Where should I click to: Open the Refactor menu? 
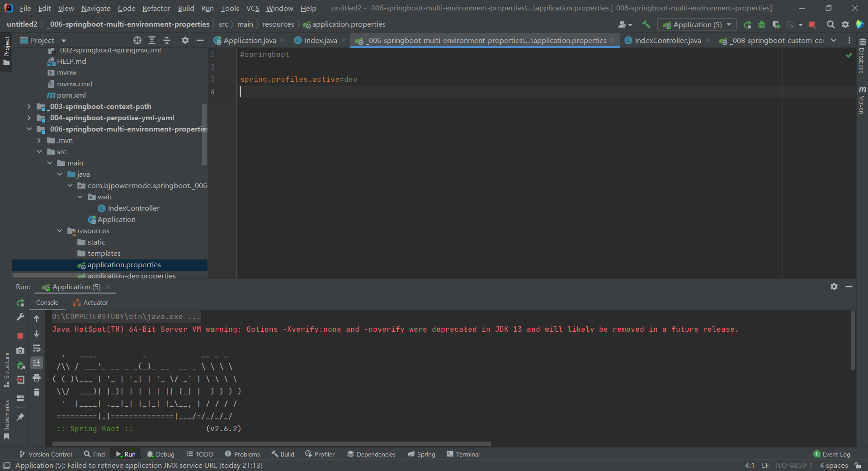(156, 8)
